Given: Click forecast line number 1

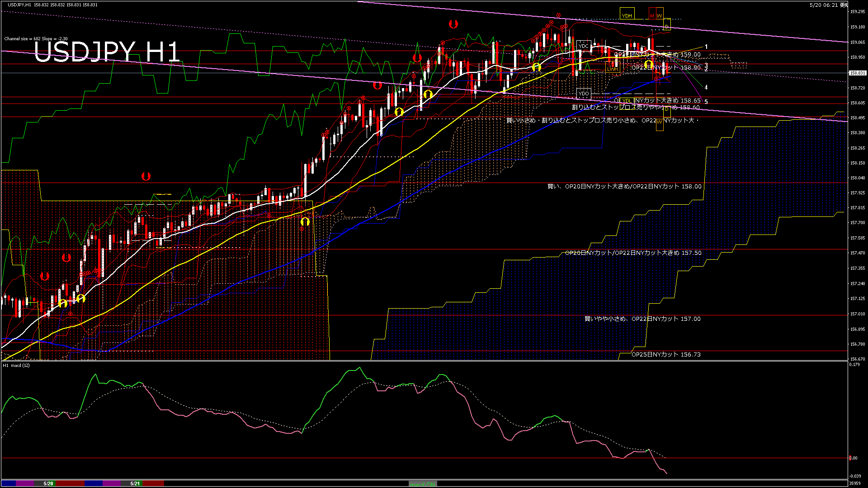Looking at the screenshot, I should (706, 47).
